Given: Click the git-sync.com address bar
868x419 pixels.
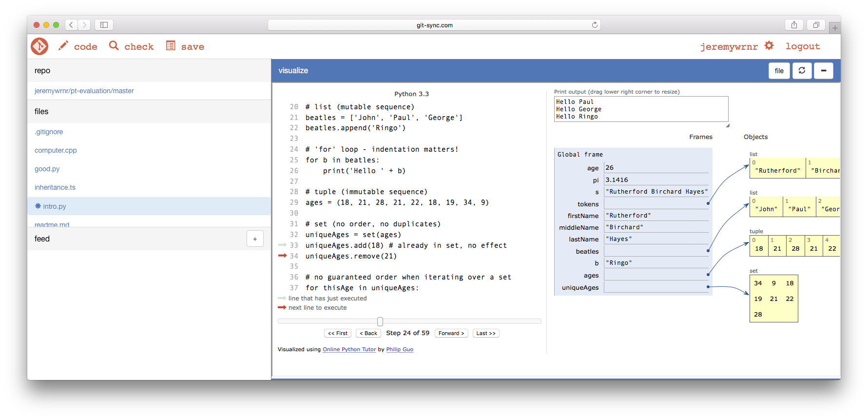Looking at the screenshot, I should point(434,25).
